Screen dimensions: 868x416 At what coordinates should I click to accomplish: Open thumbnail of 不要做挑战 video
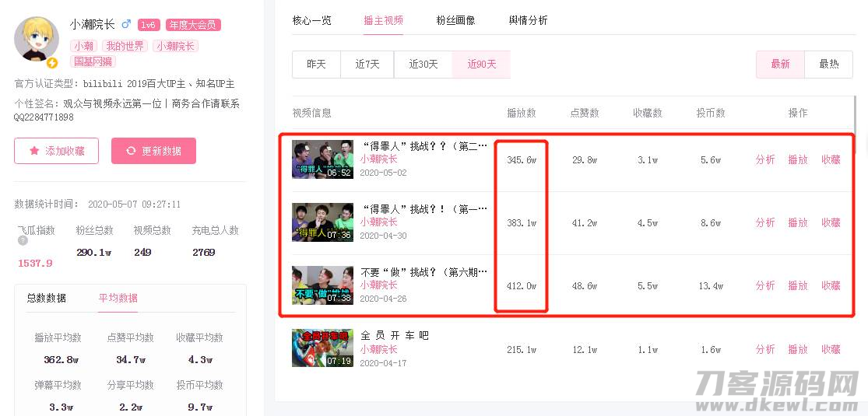323,285
